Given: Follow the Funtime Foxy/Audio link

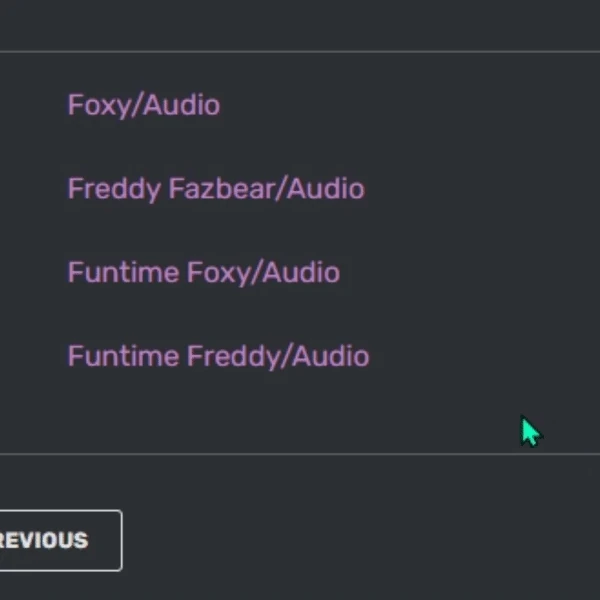Looking at the screenshot, I should 203,273.
